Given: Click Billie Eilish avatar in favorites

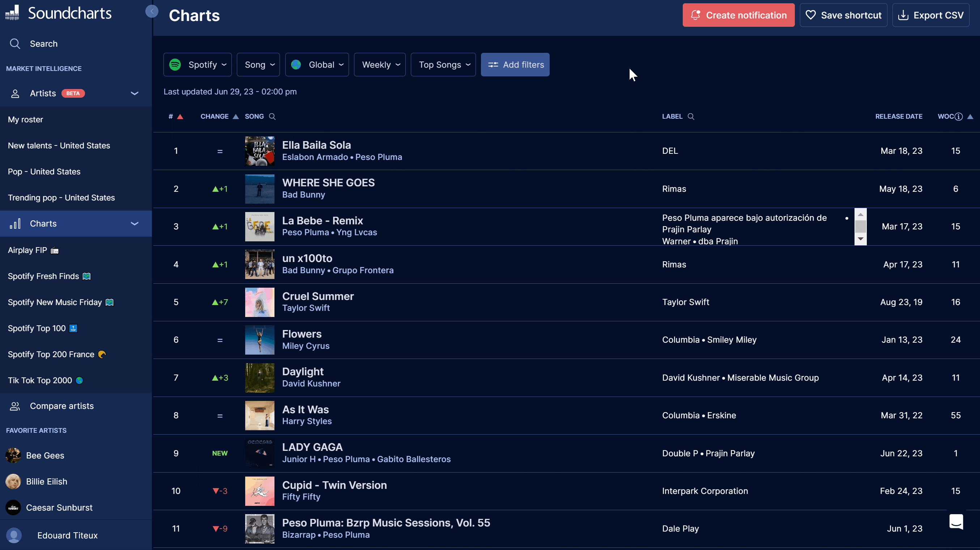Looking at the screenshot, I should point(13,482).
